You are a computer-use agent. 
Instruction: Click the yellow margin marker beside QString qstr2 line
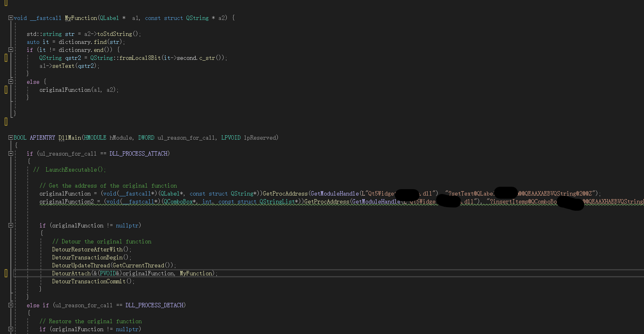click(6, 58)
